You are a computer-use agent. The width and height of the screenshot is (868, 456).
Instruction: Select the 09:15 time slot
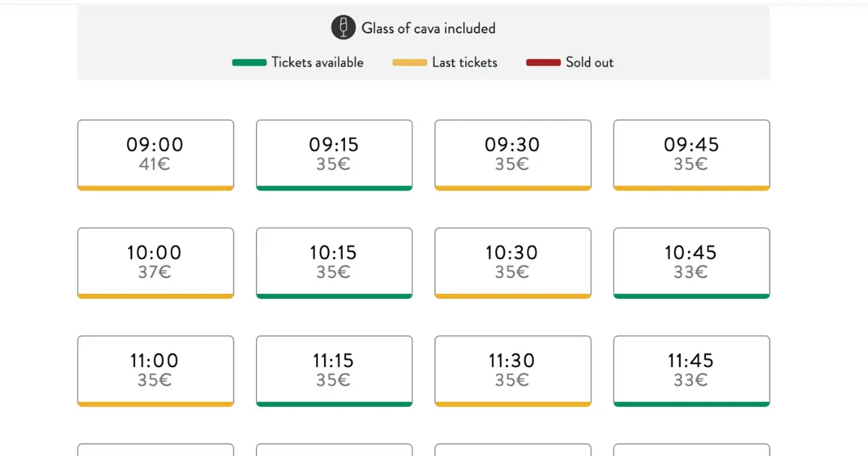click(334, 154)
